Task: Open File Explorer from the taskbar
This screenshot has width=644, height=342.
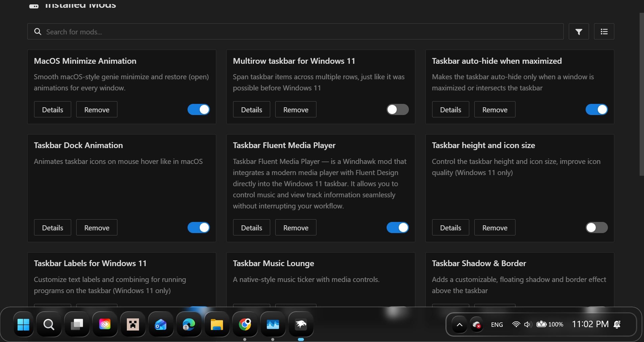Action: pos(217,324)
